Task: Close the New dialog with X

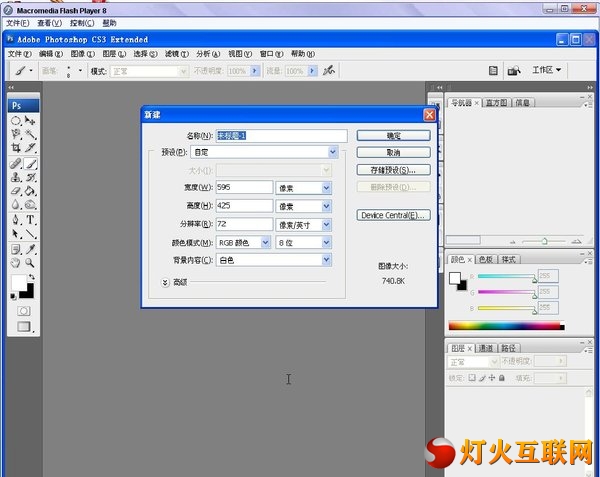Action: [x=430, y=115]
